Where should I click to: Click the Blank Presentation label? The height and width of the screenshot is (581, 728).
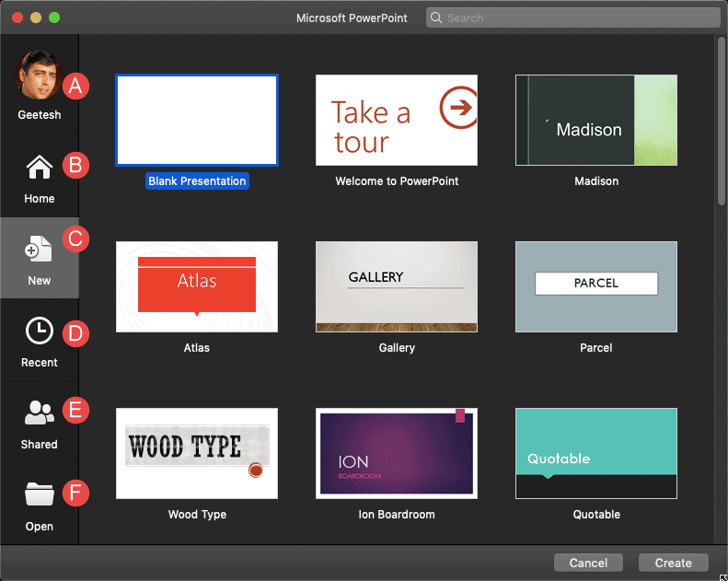(x=197, y=181)
